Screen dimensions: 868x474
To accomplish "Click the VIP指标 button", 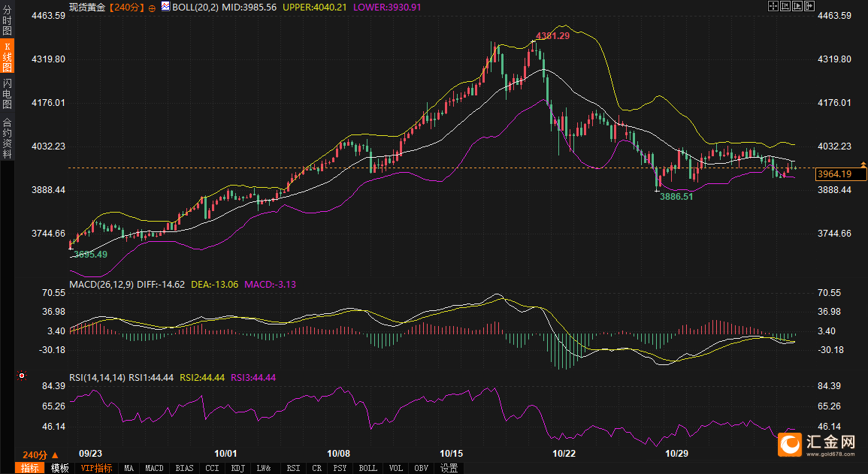I will click(96, 468).
